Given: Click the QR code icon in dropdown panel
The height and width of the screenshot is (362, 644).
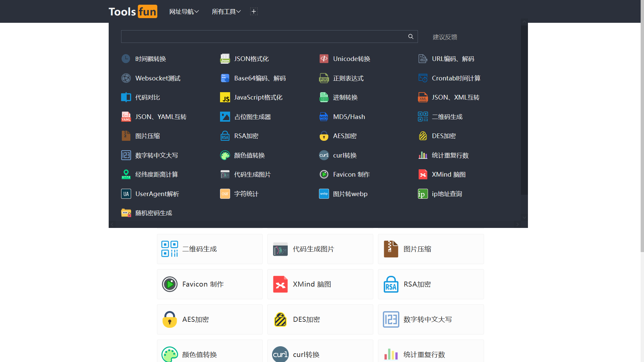Looking at the screenshot, I should 423,117.
